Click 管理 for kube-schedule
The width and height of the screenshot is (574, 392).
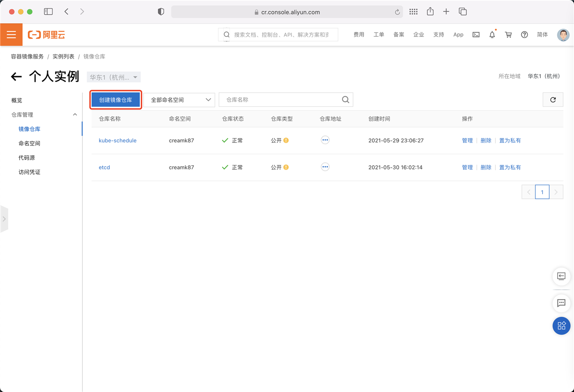tap(467, 140)
